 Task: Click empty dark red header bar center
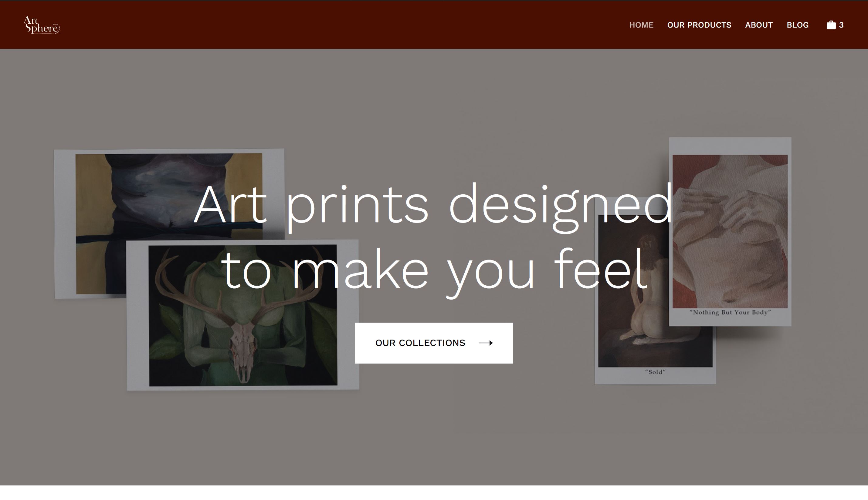tap(344, 25)
